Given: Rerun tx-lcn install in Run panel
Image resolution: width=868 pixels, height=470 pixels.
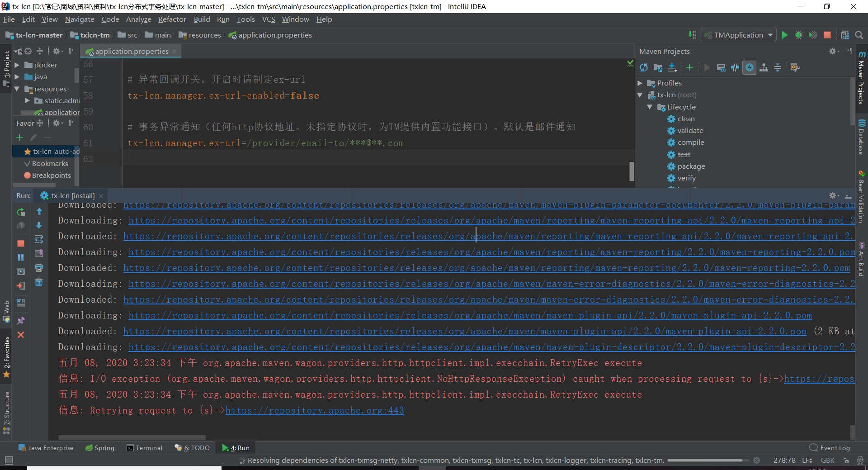Looking at the screenshot, I should 21,212.
